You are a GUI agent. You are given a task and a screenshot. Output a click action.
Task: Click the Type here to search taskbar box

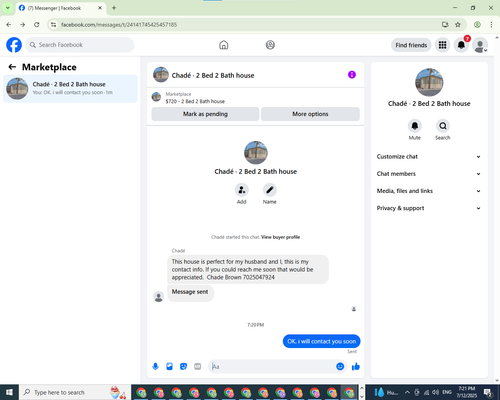point(75,392)
